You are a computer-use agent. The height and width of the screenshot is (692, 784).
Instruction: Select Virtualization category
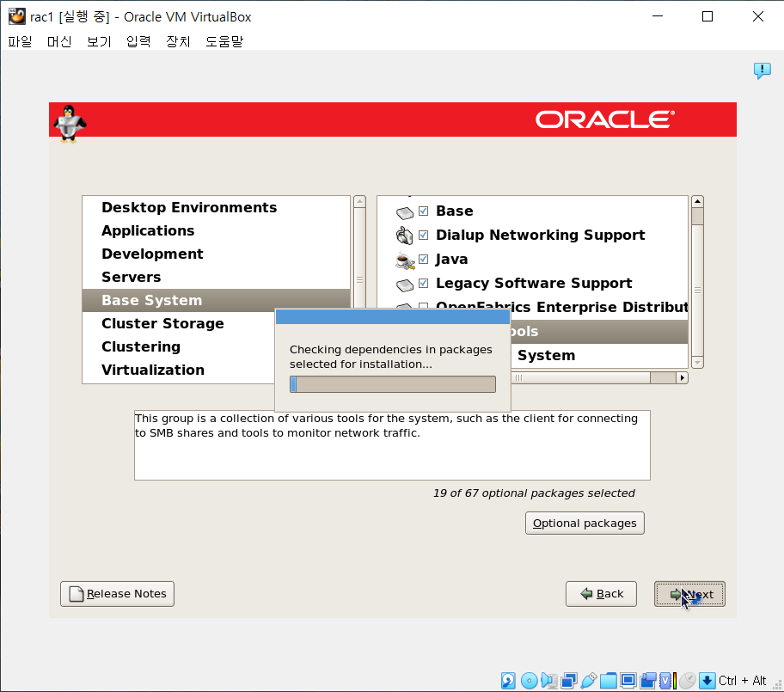(179, 370)
